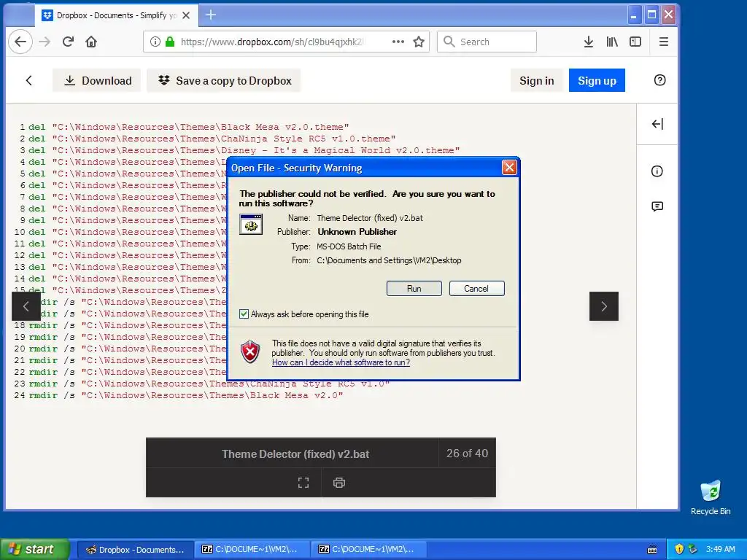Open the first 7-Zip C:\DOCUME~1 taskbar window

252,550
